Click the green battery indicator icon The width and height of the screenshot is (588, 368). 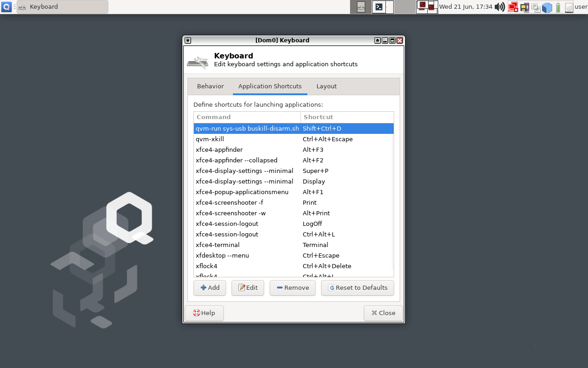pyautogui.click(x=558, y=7)
